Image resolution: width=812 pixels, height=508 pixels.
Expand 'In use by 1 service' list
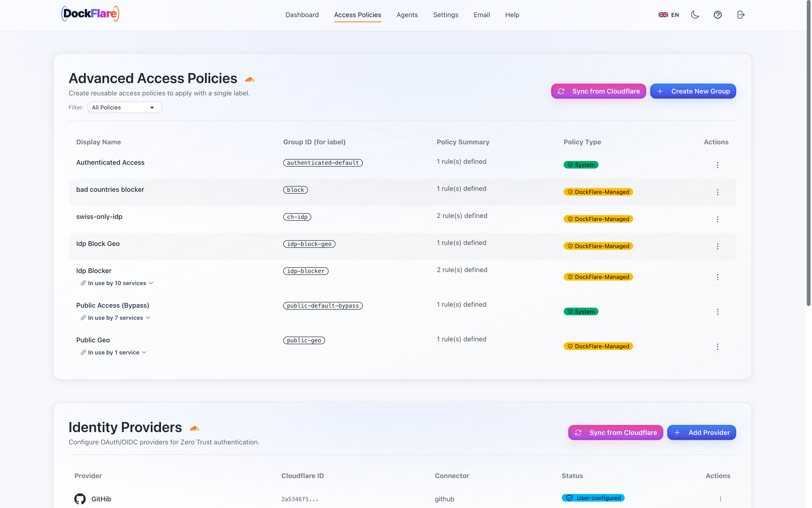click(114, 352)
